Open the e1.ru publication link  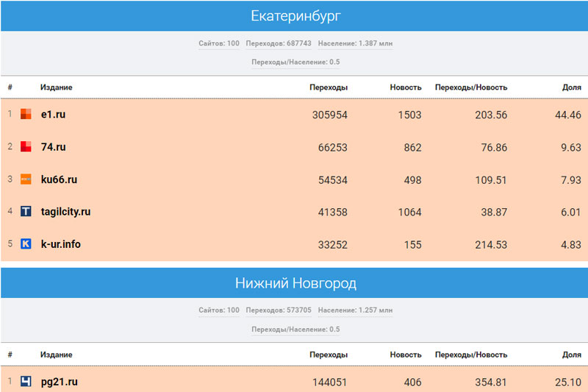[x=54, y=115]
